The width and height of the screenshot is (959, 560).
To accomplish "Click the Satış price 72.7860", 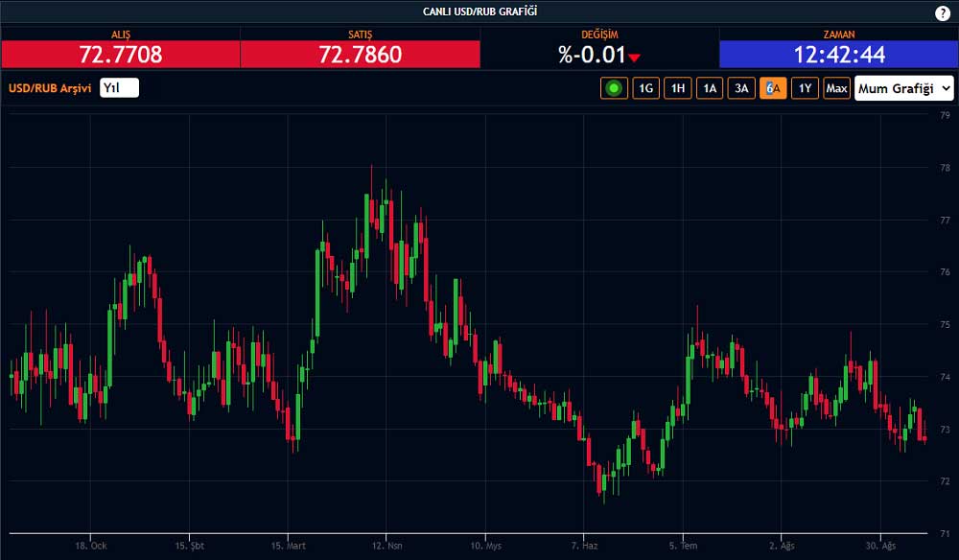I will pyautogui.click(x=361, y=55).
